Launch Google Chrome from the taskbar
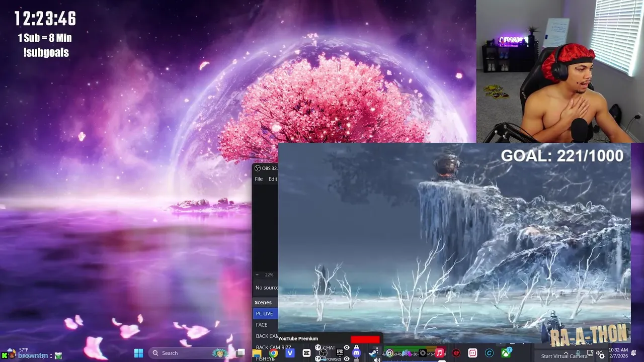The image size is (644, 362). [273, 353]
